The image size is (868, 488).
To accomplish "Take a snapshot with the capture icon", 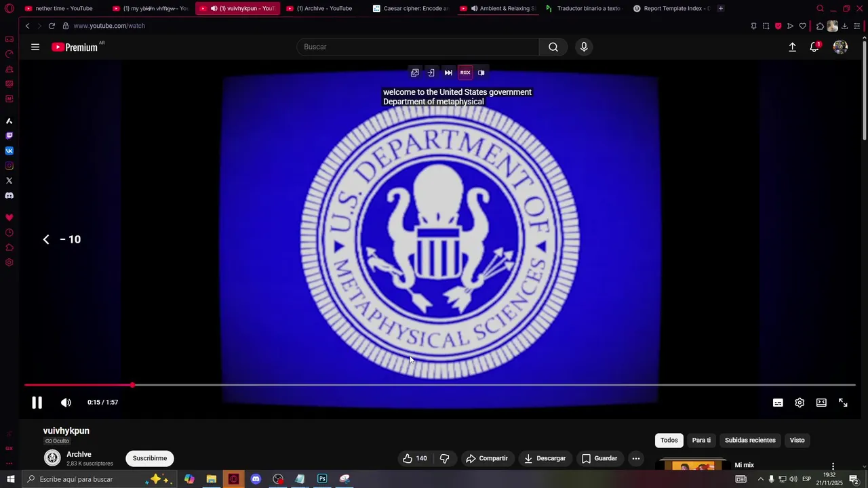I will [766, 26].
